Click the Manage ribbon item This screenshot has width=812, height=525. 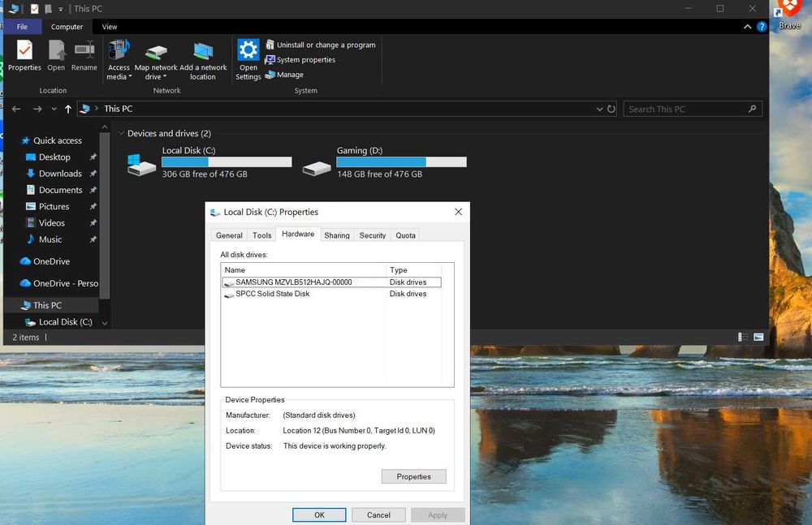(289, 75)
